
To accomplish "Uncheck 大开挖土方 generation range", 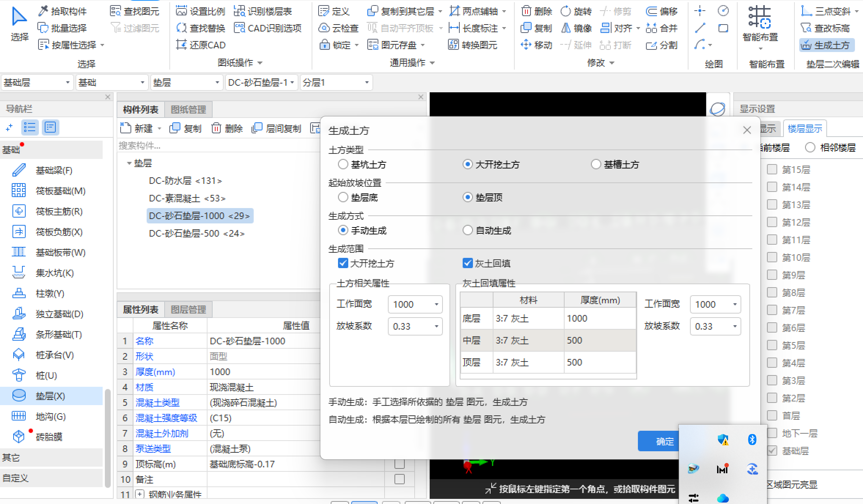I will coord(343,263).
